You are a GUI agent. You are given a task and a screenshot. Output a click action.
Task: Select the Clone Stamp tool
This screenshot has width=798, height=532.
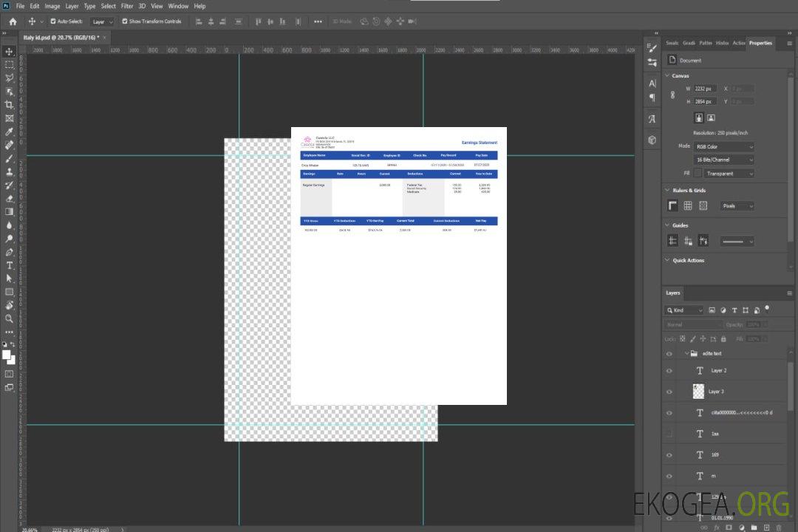click(9, 171)
